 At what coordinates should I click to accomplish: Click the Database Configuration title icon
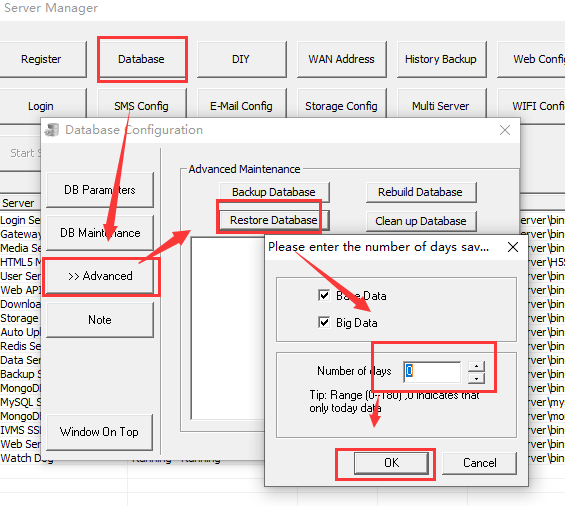(53, 130)
